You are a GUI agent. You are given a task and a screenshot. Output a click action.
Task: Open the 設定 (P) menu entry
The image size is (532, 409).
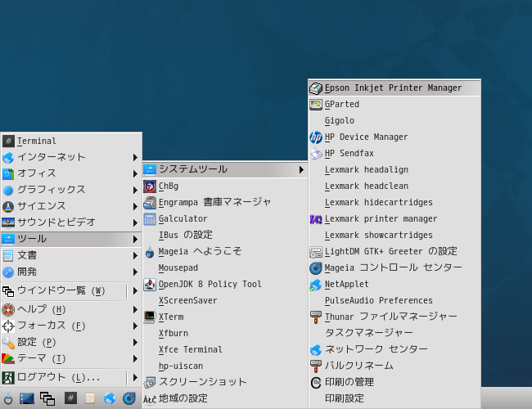71,342
